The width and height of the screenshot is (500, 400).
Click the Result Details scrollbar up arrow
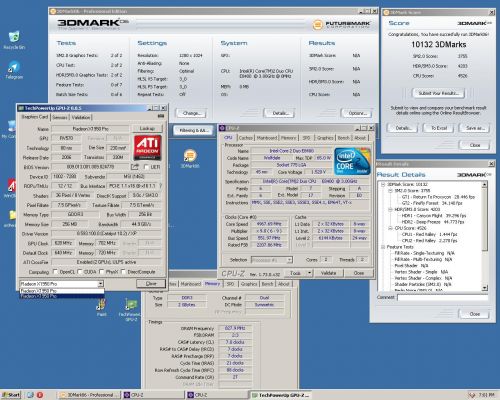484,184
